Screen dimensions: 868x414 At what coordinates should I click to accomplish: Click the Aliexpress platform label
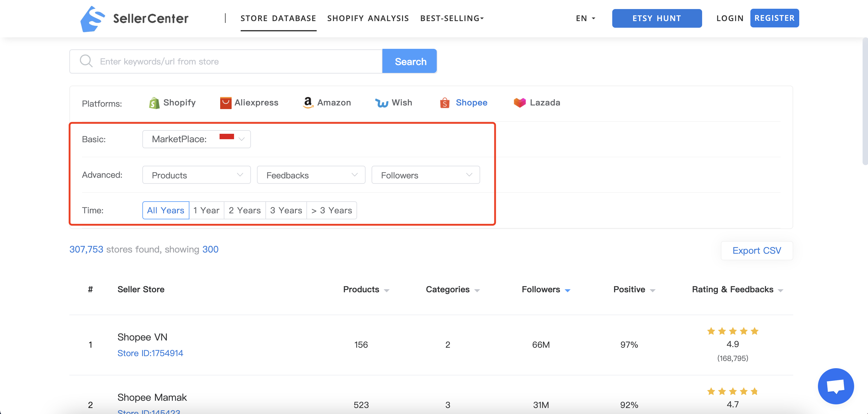pyautogui.click(x=256, y=103)
